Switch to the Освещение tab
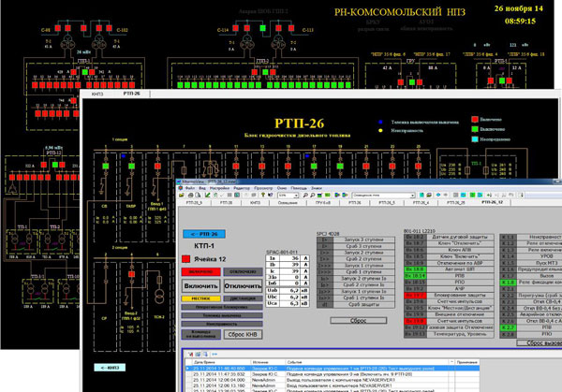Screen dimensions: 562x392 288,203
